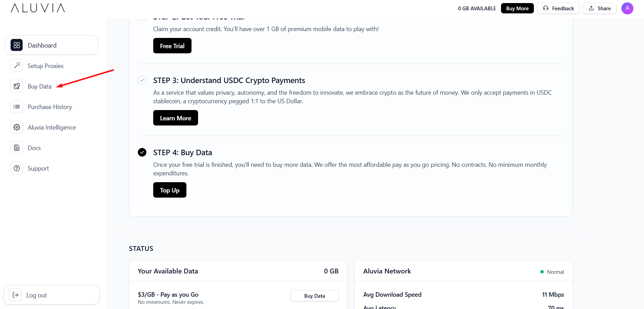Open Purchase History in the sidebar

[50, 107]
